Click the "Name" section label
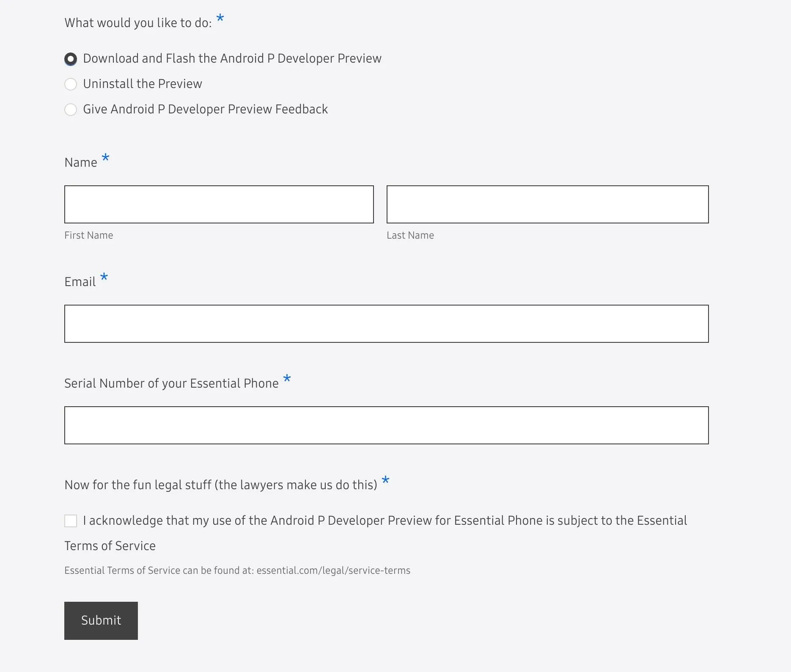This screenshot has height=672, width=791. [81, 162]
